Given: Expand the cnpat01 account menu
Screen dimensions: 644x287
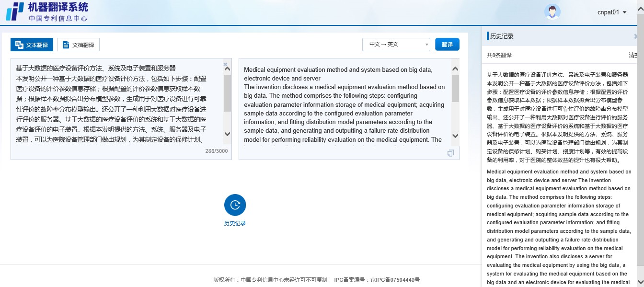Looking at the screenshot, I should click(612, 12).
